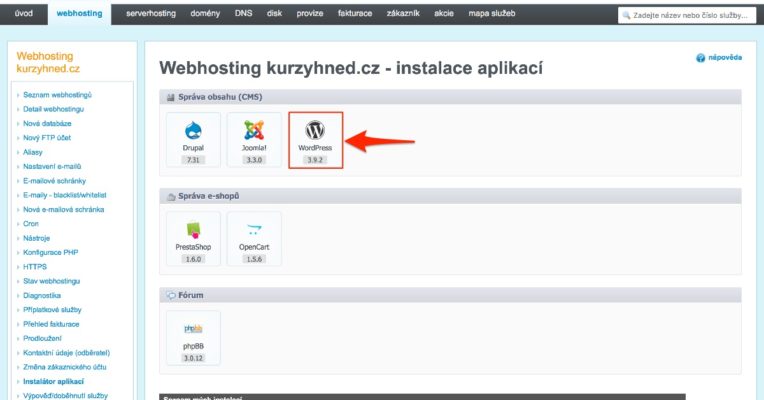Open the akce menu item
764x400 pixels.
click(x=444, y=14)
